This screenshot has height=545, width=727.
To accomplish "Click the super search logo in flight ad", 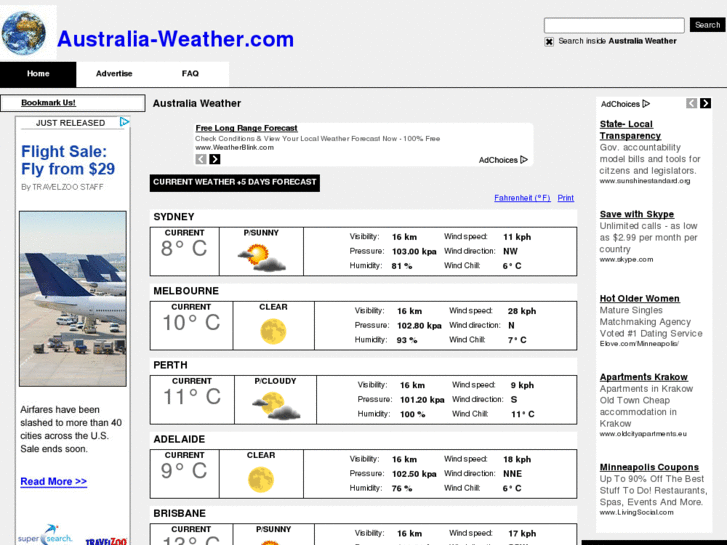I will click(x=45, y=535).
